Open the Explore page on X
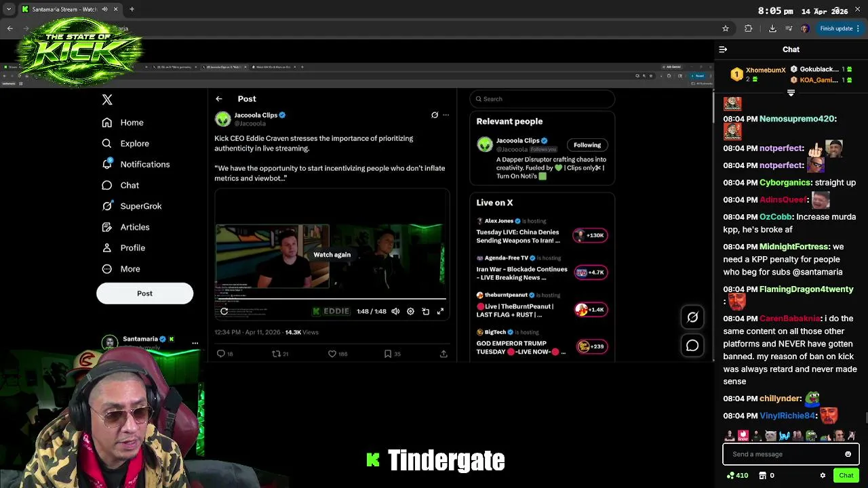 coord(125,144)
